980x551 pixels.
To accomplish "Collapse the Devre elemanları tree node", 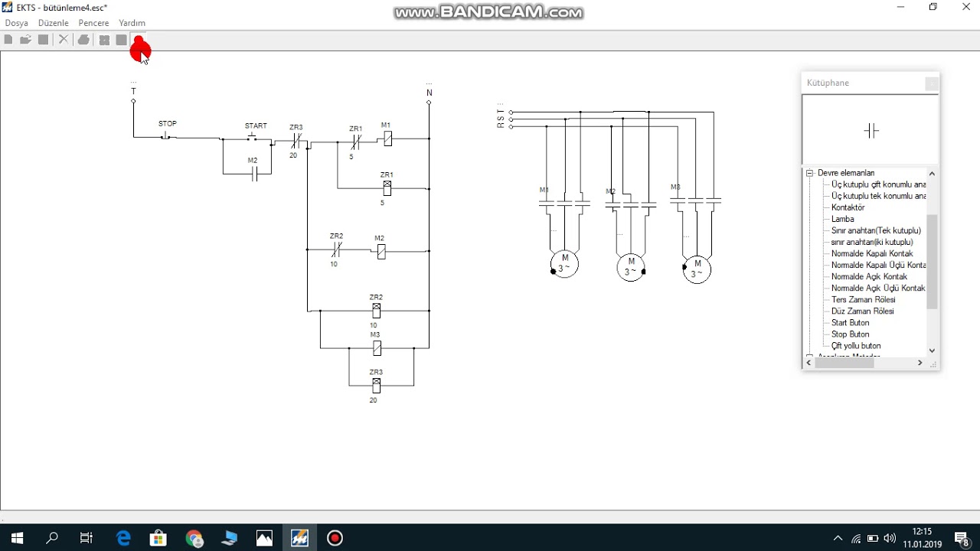I will click(809, 173).
